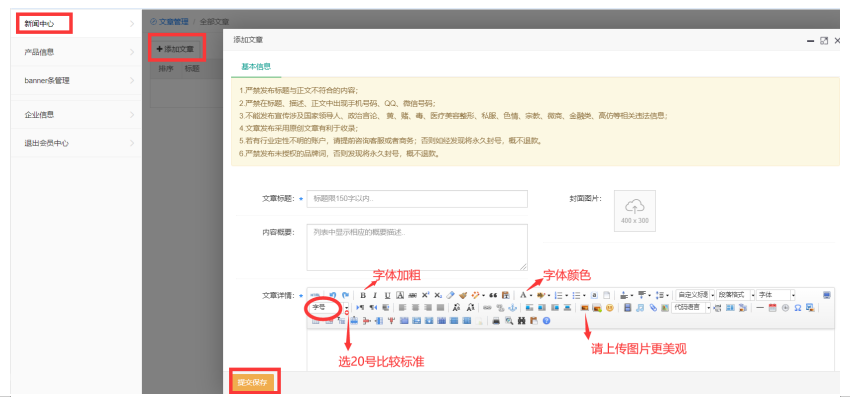Click the eraser clear-format icon
This screenshot has width=850, height=397.
click(450, 295)
